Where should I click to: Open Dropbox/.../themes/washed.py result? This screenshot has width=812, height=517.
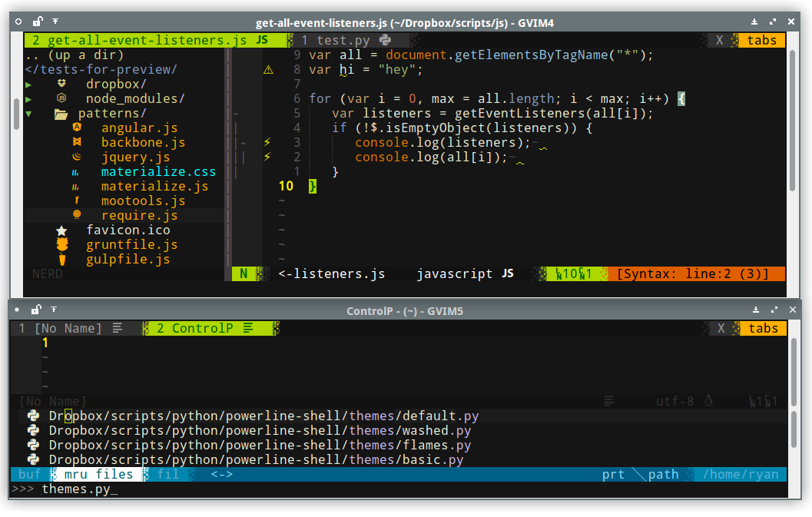(x=260, y=430)
